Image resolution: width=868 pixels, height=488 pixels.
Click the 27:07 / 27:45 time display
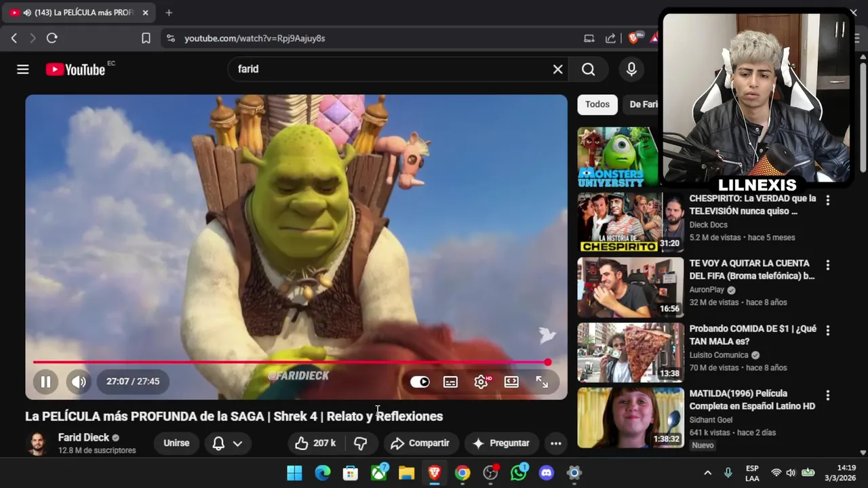pos(133,382)
